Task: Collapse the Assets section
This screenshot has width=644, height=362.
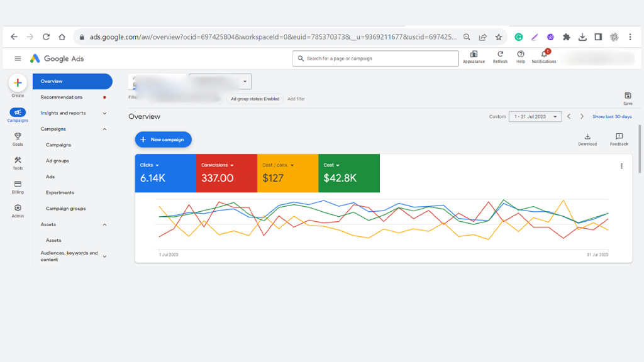Action: click(x=105, y=225)
